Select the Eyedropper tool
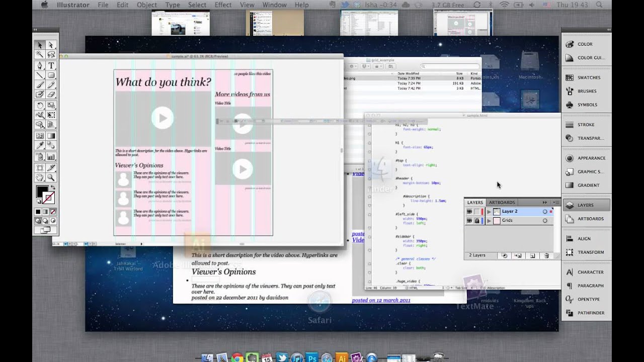Screen dimensions: 644x362 [40, 145]
